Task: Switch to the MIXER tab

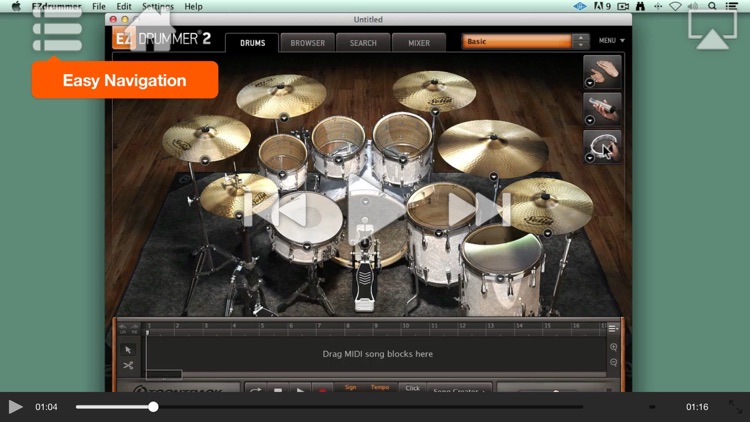Action: tap(419, 43)
